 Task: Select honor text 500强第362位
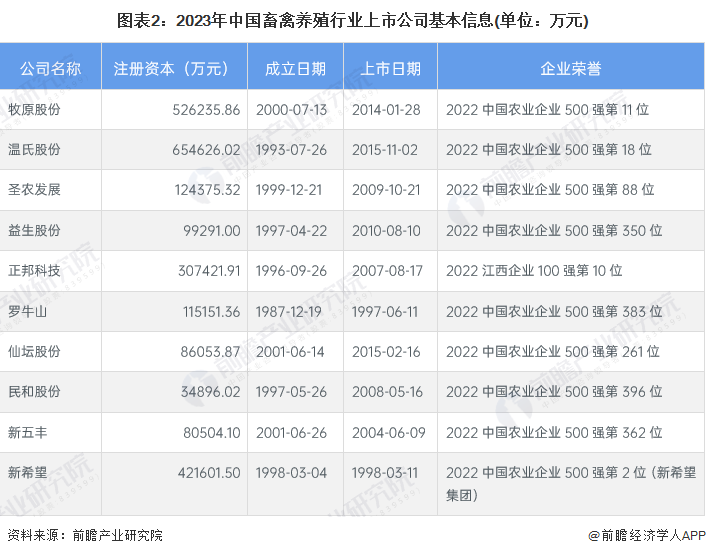[613, 433]
